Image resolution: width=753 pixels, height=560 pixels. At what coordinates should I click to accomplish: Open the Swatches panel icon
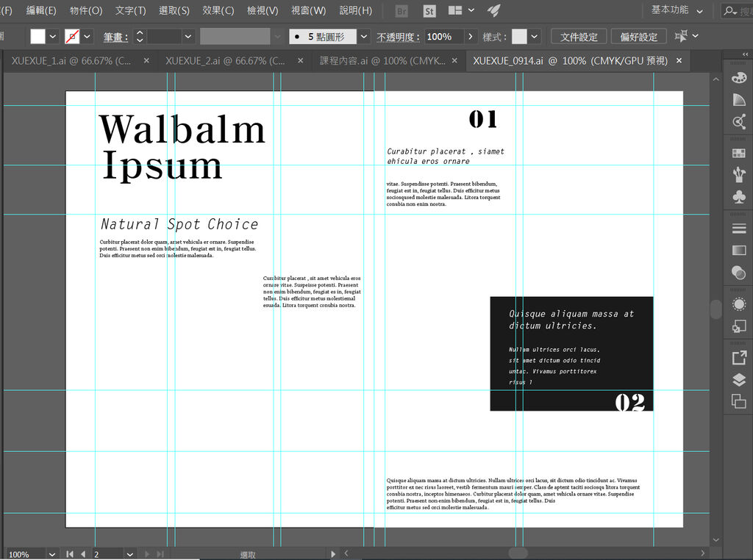[x=739, y=153]
